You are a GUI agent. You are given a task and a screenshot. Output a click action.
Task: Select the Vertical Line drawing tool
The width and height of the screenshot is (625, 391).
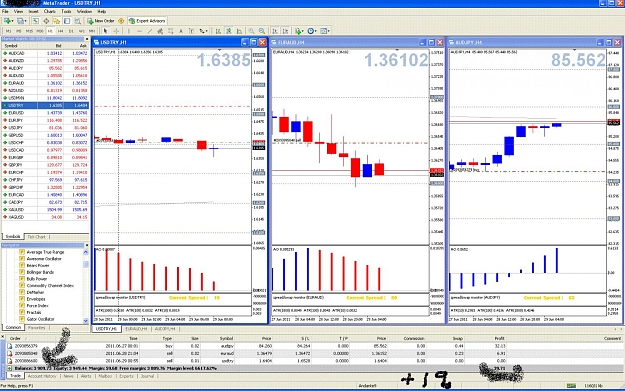coord(128,31)
